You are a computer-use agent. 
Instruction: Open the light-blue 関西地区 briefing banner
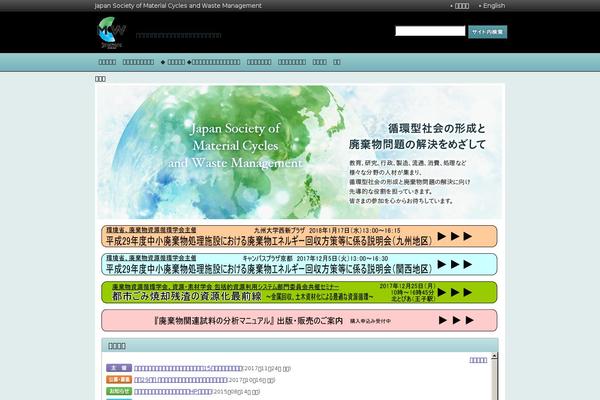point(299,264)
